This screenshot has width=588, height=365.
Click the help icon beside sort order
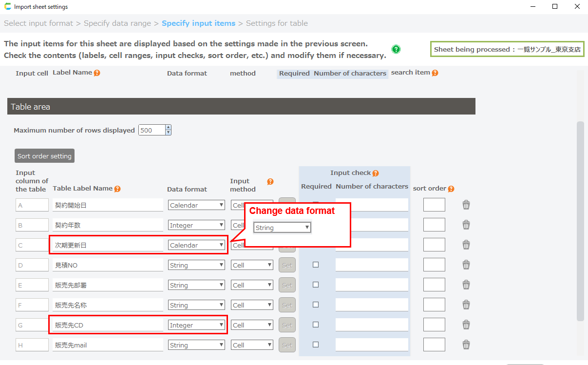point(451,189)
